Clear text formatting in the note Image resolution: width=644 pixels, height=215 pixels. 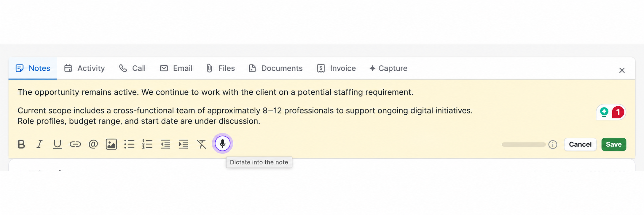point(202,144)
